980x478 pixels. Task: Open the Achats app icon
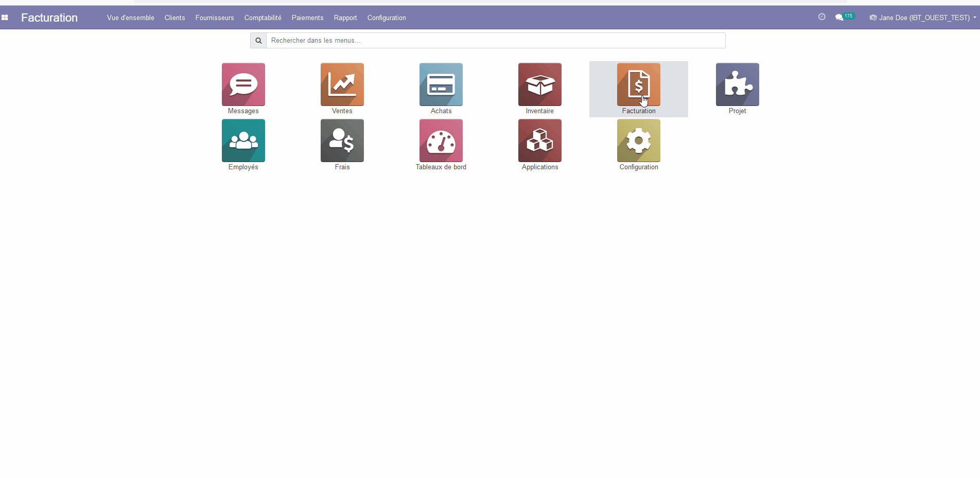pyautogui.click(x=441, y=85)
